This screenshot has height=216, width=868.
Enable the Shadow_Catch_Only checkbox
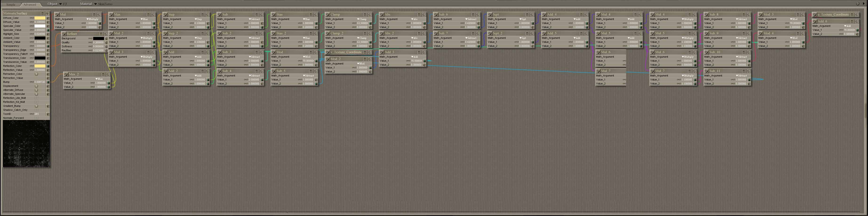tap(36, 110)
